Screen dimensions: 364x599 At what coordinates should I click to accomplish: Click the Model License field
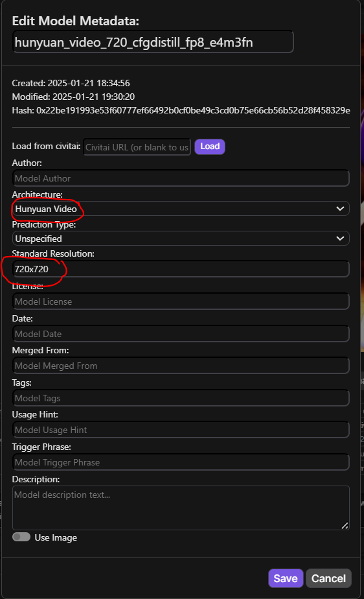pos(181,301)
